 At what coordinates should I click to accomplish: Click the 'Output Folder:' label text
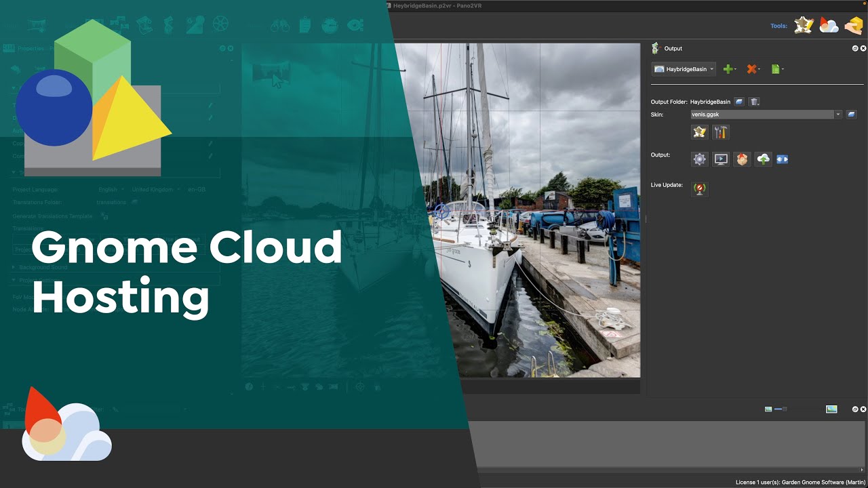[x=669, y=102]
